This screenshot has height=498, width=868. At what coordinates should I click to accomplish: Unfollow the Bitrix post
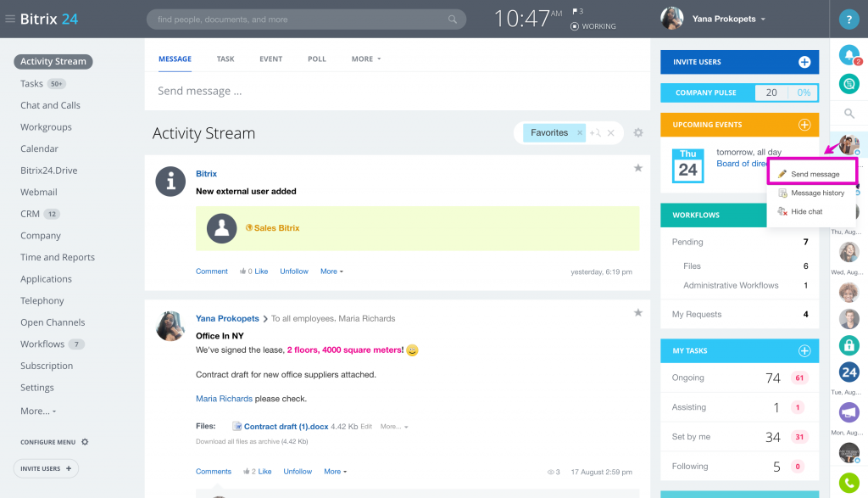[294, 271]
